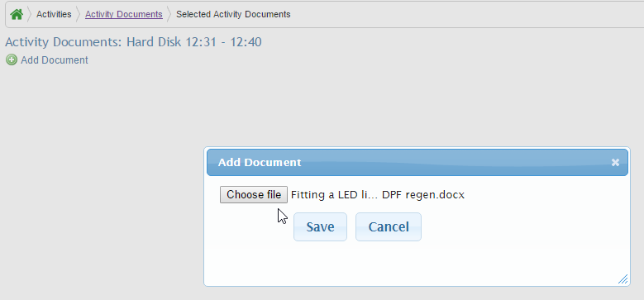Click the chevron separator after Home icon
This screenshot has height=300, width=644.
(x=30, y=14)
